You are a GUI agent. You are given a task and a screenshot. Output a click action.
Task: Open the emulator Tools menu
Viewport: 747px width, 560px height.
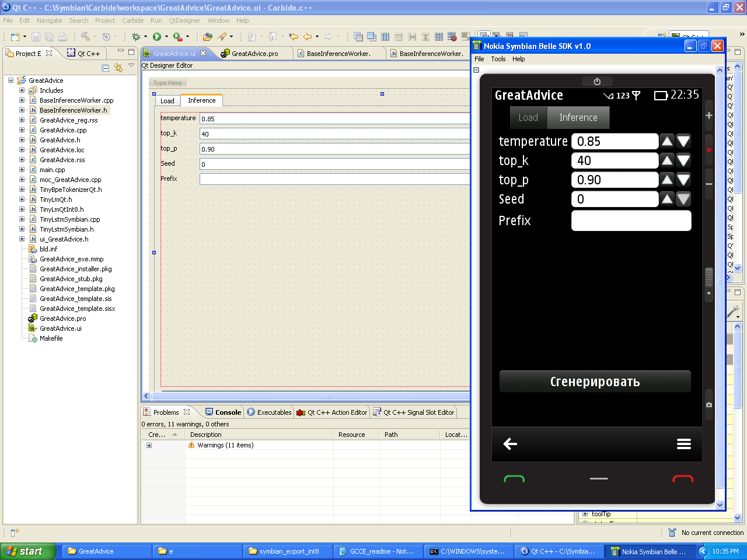click(x=498, y=59)
